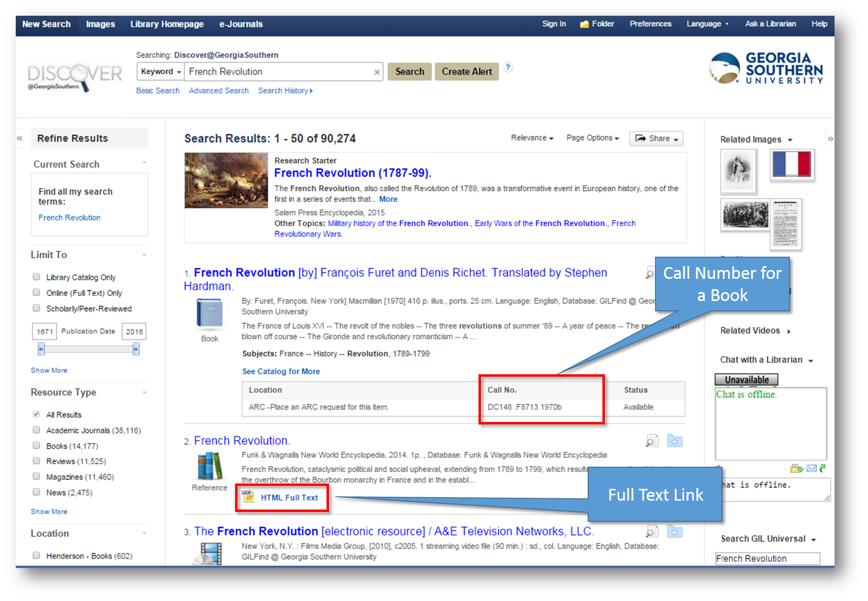This screenshot has width=868, height=601.
Task: Collapse the Resource Type section
Action: click(x=144, y=392)
